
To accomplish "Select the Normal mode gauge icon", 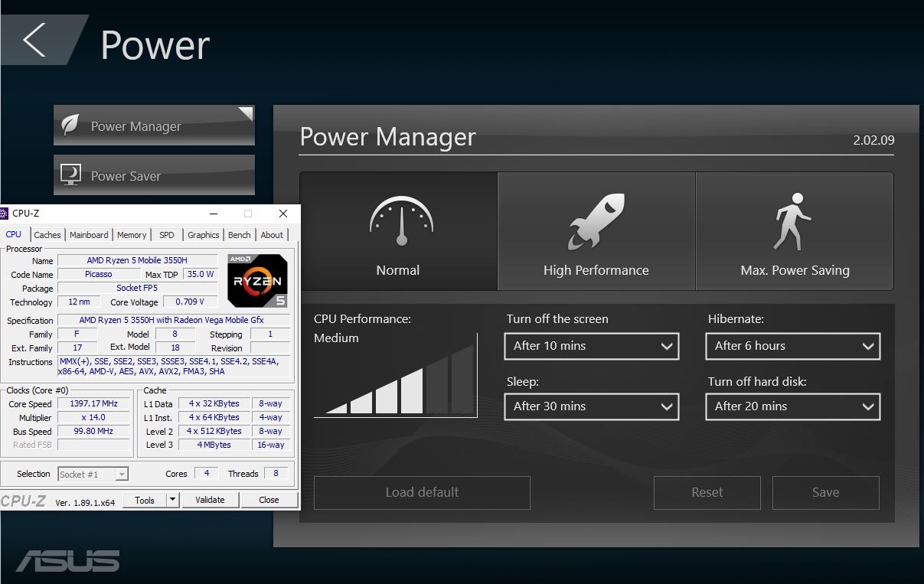I will (x=400, y=221).
